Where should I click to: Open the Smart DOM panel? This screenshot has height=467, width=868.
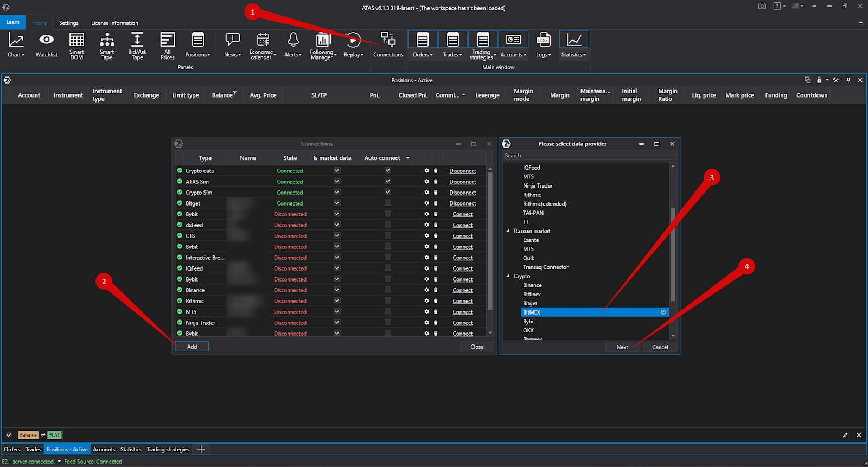click(76, 45)
